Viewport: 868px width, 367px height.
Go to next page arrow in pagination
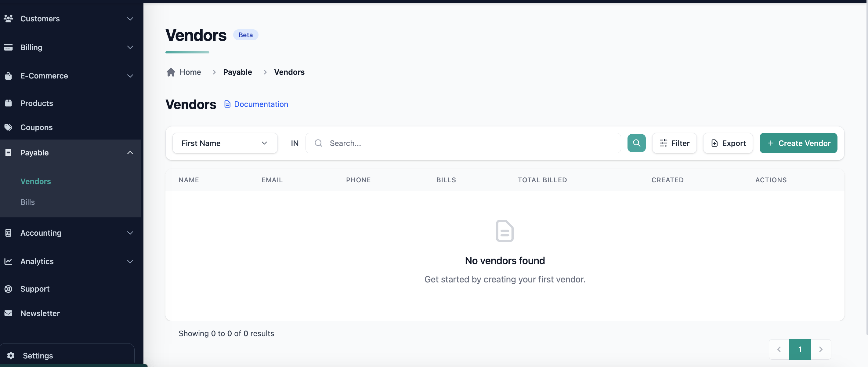pyautogui.click(x=821, y=349)
